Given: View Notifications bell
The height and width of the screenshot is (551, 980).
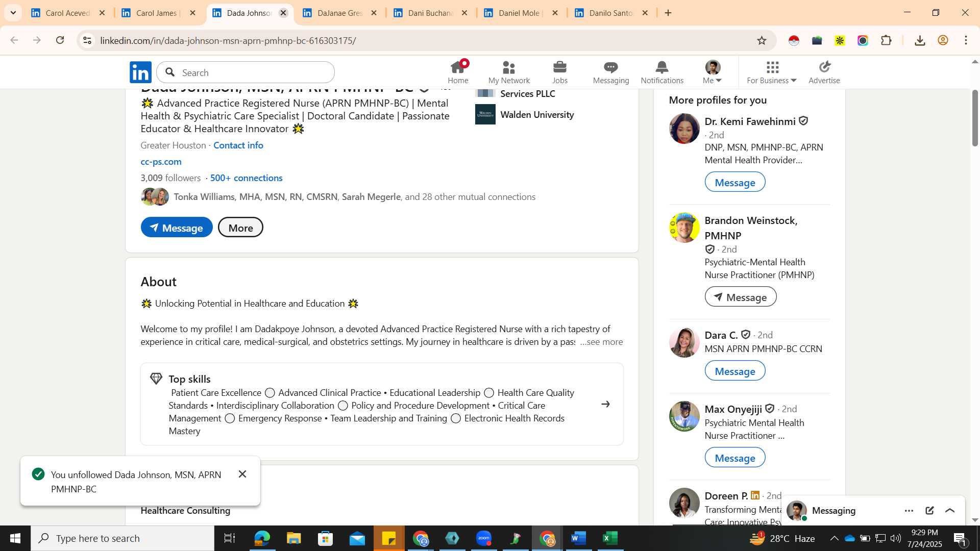Looking at the screenshot, I should pos(662,72).
